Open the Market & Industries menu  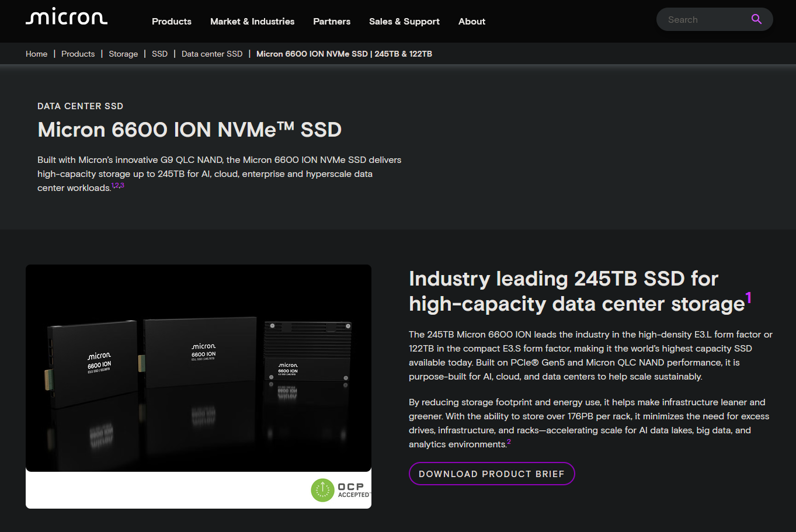(x=252, y=22)
